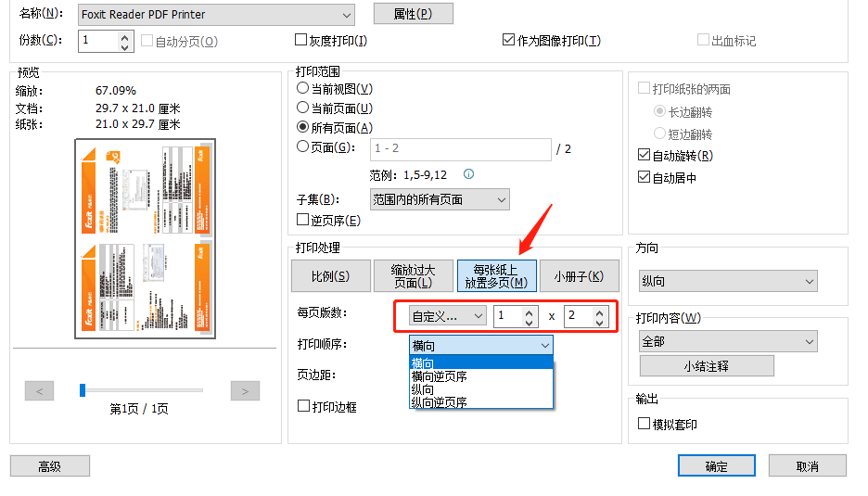Open the 方向 orientation dropdown
The width and height of the screenshot is (868, 496).
(809, 281)
